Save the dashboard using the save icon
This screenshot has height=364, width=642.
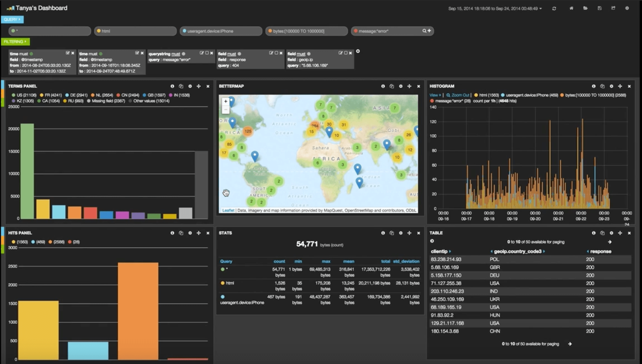pyautogui.click(x=600, y=8)
